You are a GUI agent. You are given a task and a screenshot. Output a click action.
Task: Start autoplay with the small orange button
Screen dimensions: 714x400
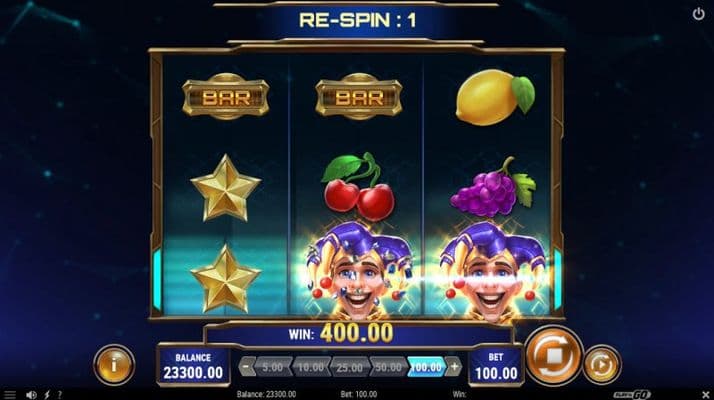tap(602, 364)
